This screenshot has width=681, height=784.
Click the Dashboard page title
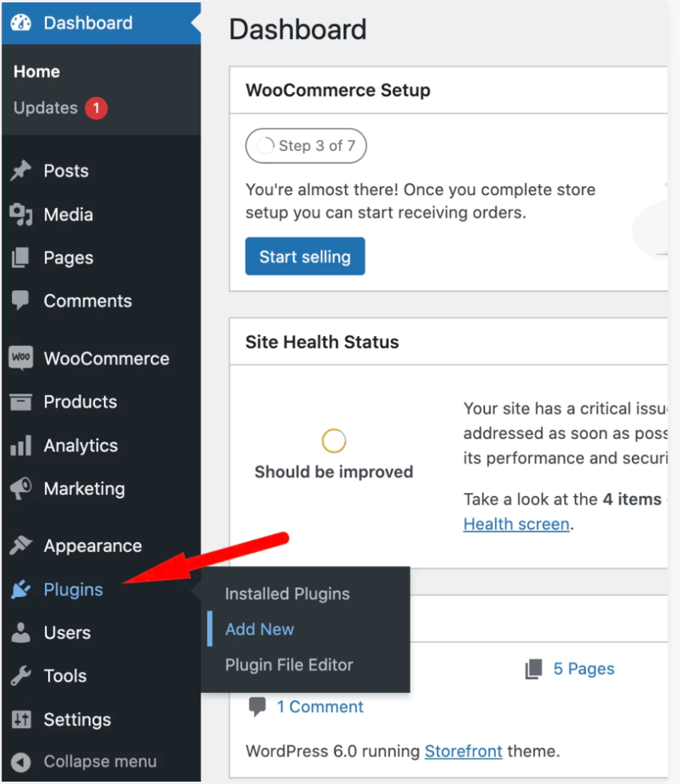(298, 29)
